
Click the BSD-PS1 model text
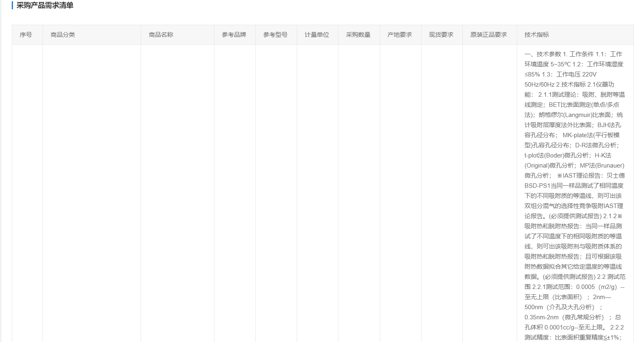pyautogui.click(x=537, y=186)
